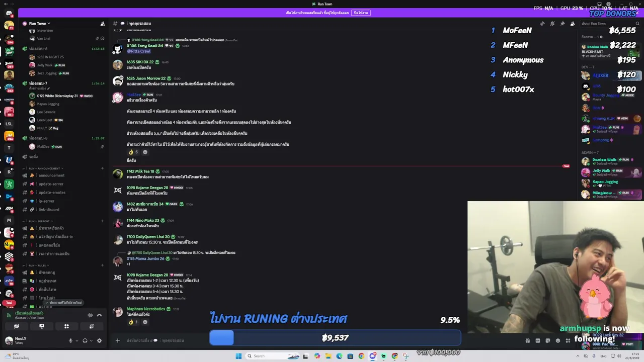Add a reaction next to the 👌 5 reaction
644x362 pixels.
tap(145, 152)
